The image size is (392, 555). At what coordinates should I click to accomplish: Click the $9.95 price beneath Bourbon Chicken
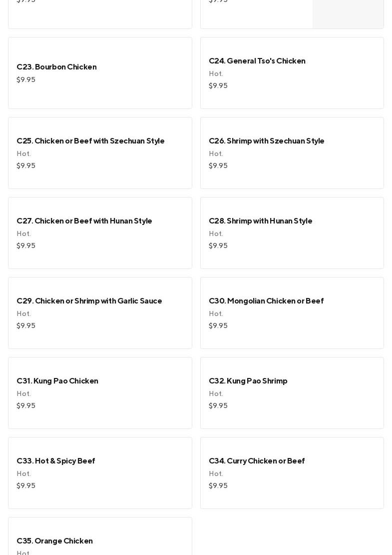click(26, 79)
